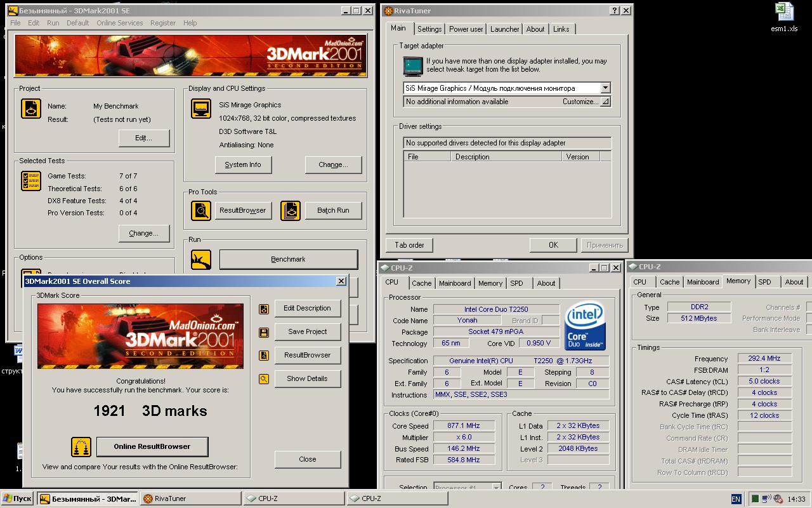Click the 3DMark2001 SE title bar icon

13,11
